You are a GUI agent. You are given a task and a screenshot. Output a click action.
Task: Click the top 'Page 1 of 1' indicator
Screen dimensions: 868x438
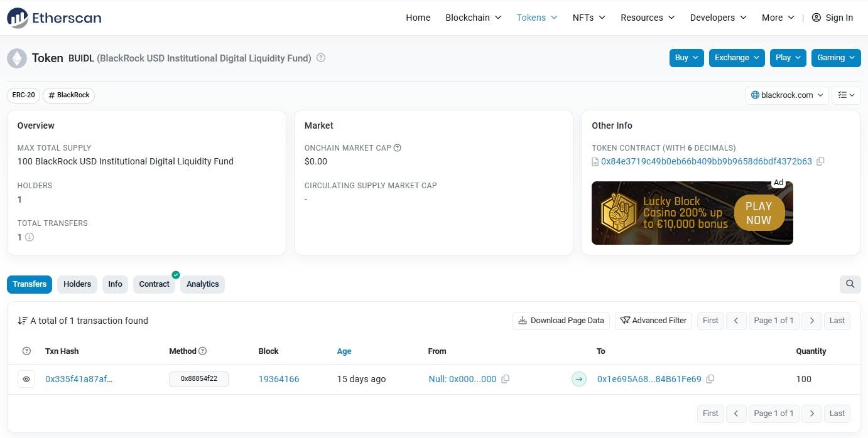pos(774,321)
